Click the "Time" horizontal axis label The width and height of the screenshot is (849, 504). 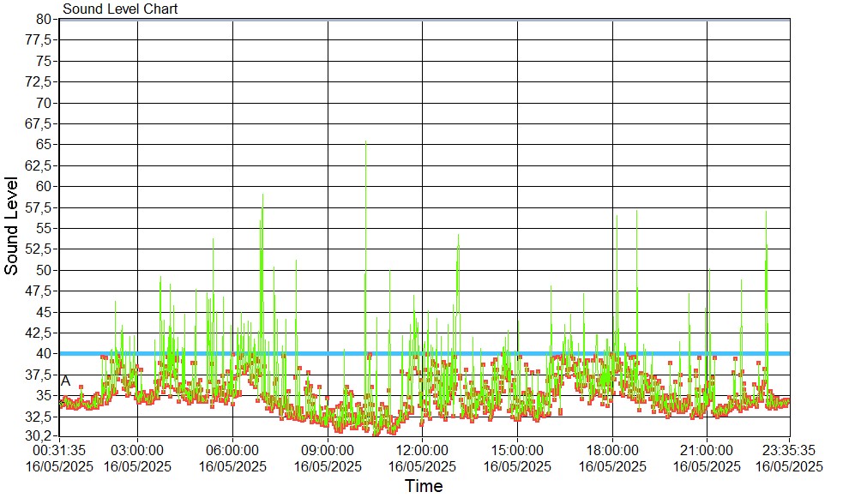click(x=424, y=487)
